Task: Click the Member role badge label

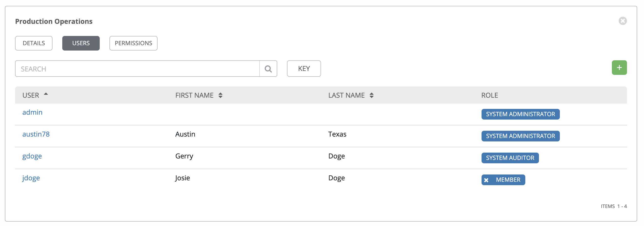Action: click(x=508, y=180)
